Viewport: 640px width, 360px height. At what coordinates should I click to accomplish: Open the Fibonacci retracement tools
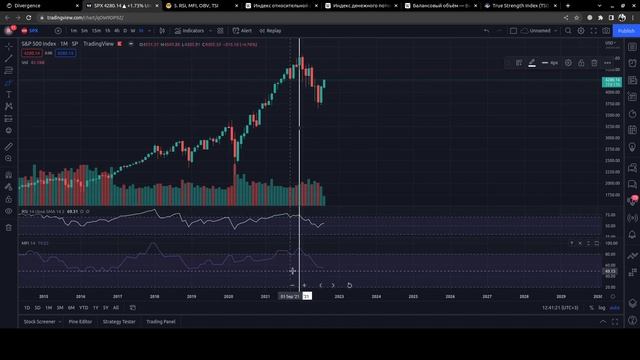coord(9,71)
